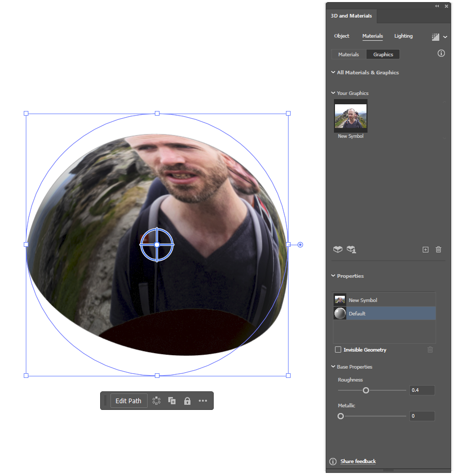Click the Edit Path button

coord(128,401)
